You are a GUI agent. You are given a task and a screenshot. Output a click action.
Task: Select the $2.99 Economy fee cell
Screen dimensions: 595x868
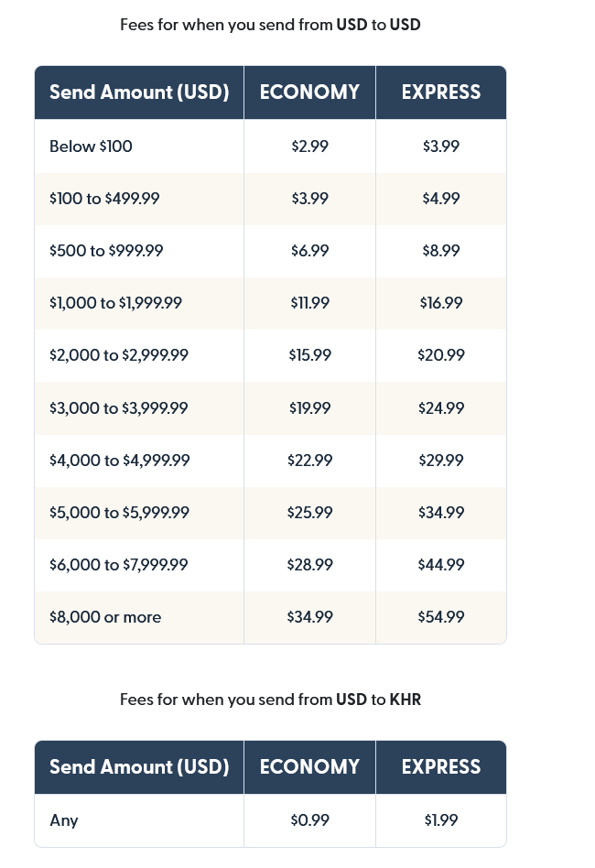tap(309, 146)
